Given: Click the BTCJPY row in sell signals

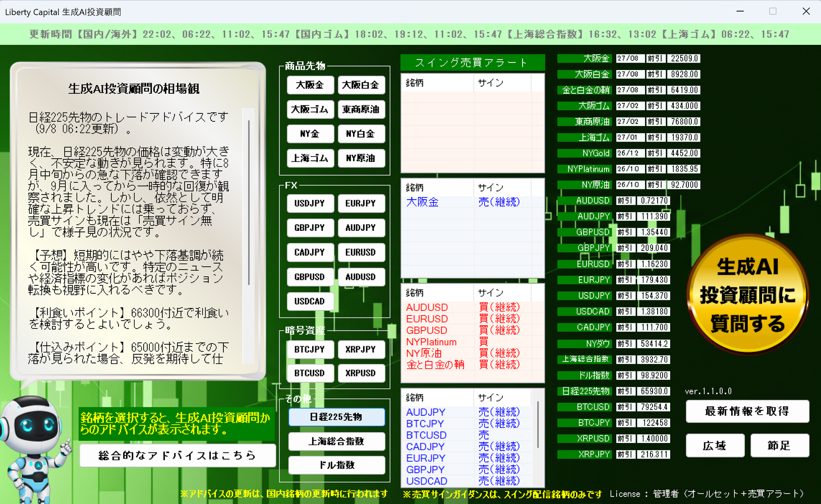Looking at the screenshot, I should point(467,424).
